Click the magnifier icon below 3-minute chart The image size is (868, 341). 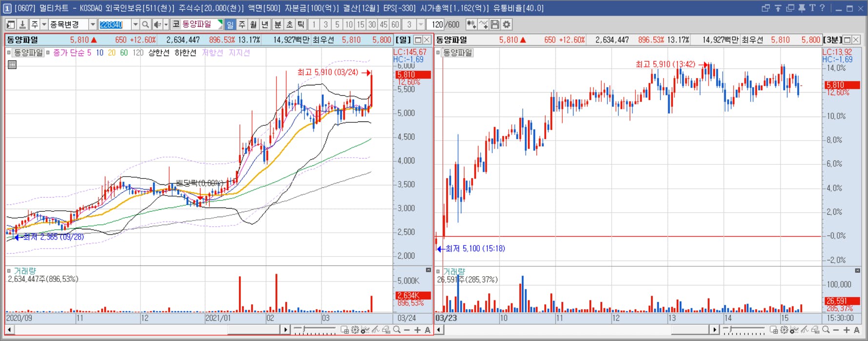[x=826, y=330]
